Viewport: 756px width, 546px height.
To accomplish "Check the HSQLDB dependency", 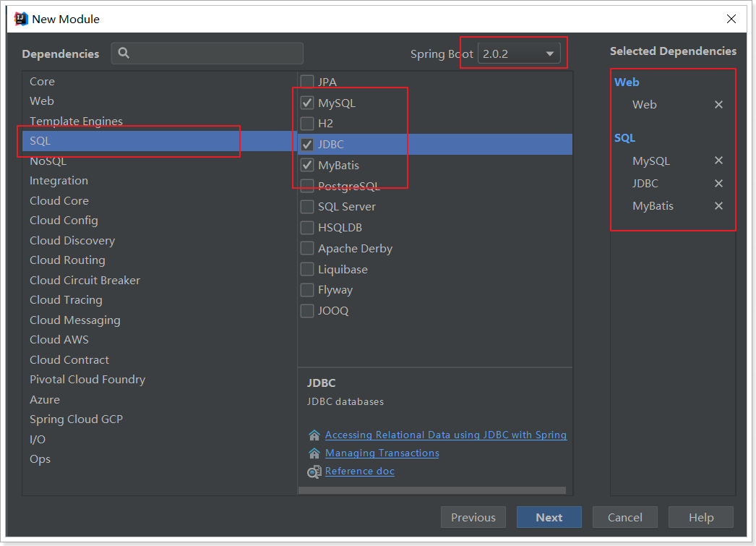I will click(x=307, y=227).
